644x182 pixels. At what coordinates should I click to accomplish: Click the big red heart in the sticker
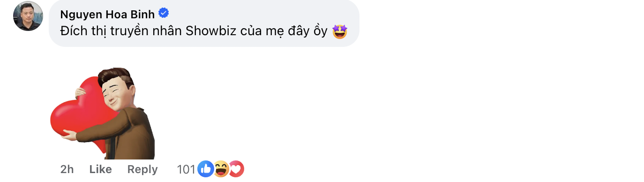pyautogui.click(x=77, y=115)
